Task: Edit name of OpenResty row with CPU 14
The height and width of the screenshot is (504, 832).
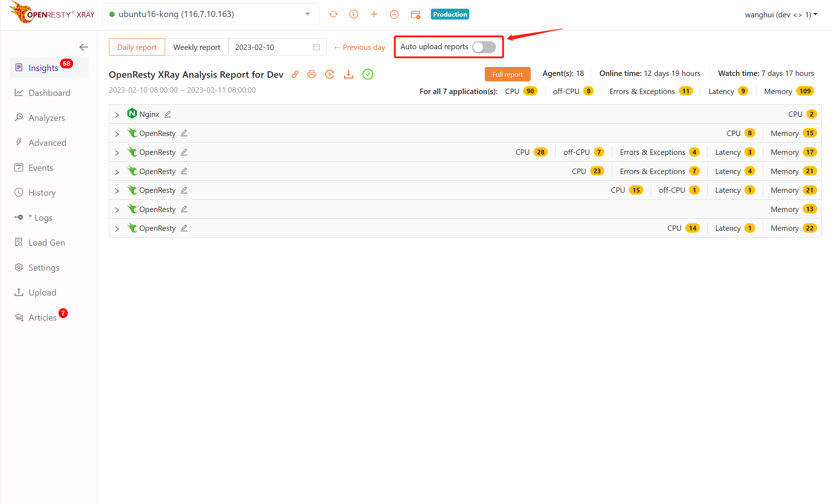Action: click(184, 228)
